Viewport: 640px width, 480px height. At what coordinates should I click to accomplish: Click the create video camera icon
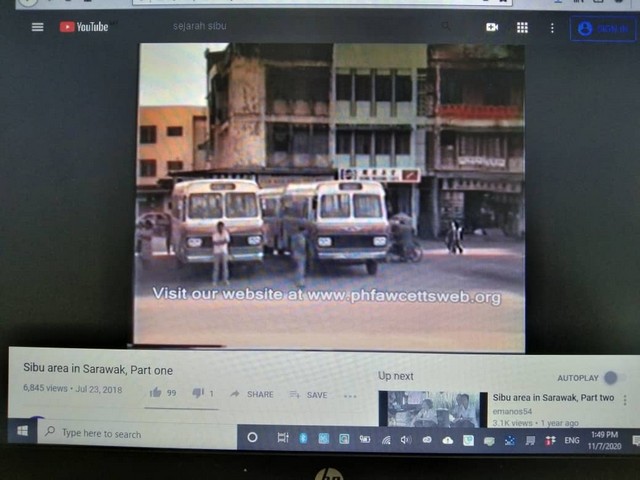click(x=492, y=28)
